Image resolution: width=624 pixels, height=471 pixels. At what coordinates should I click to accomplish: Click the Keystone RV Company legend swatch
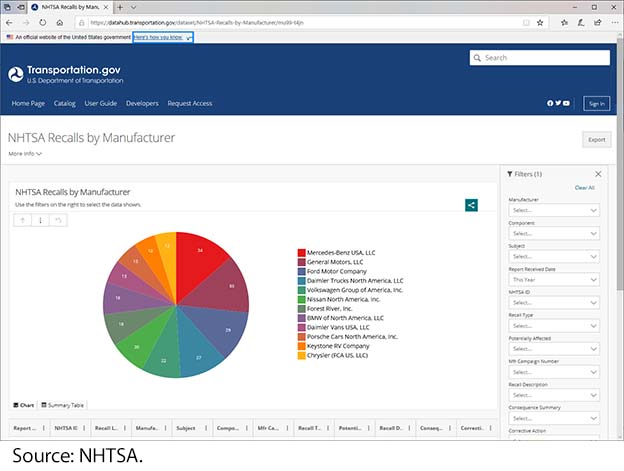pyautogui.click(x=301, y=346)
